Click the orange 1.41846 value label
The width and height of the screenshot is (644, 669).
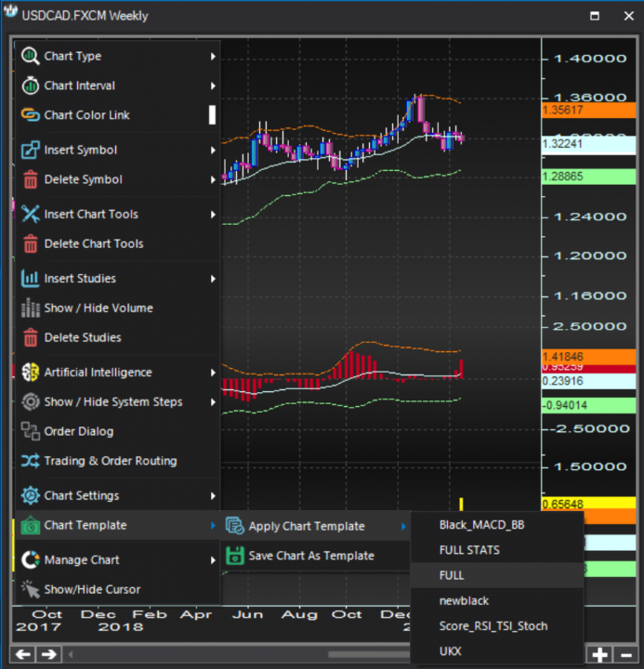click(588, 357)
